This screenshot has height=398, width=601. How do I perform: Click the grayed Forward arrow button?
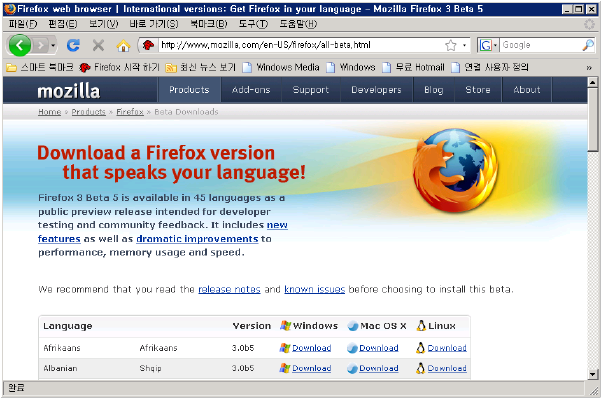(x=41, y=45)
